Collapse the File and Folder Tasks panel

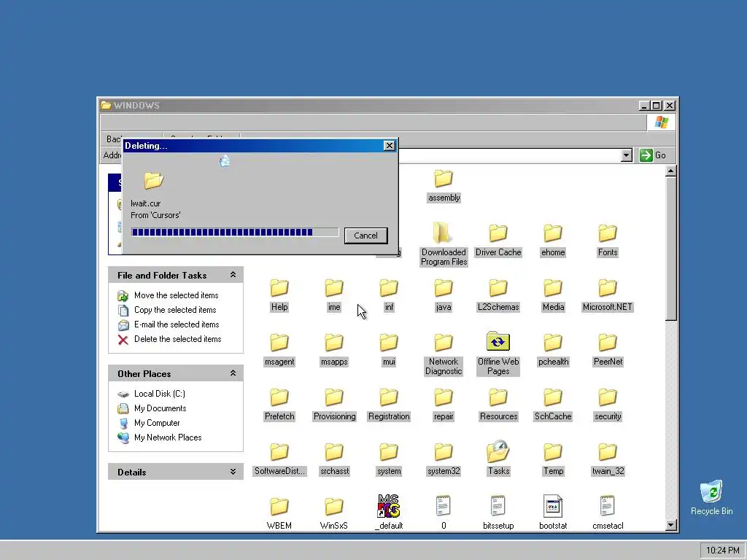click(x=233, y=275)
